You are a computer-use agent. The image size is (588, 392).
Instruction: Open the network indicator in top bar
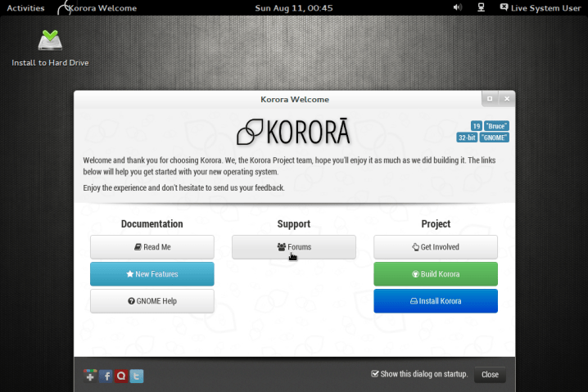(481, 7)
